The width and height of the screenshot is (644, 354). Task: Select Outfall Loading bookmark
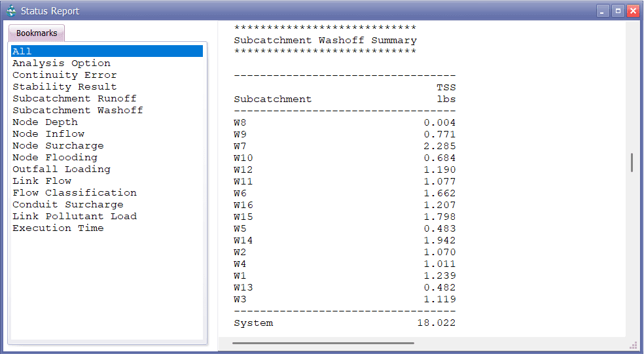(x=61, y=169)
